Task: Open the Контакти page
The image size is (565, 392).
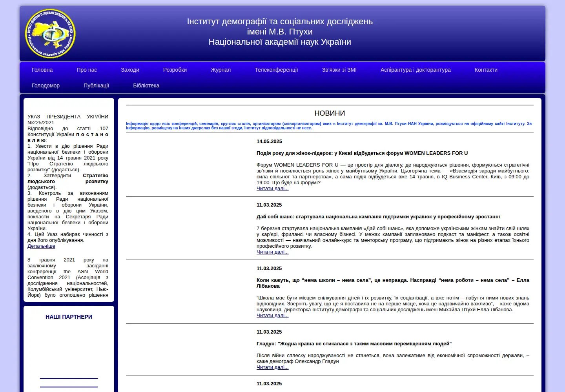Action: (486, 70)
